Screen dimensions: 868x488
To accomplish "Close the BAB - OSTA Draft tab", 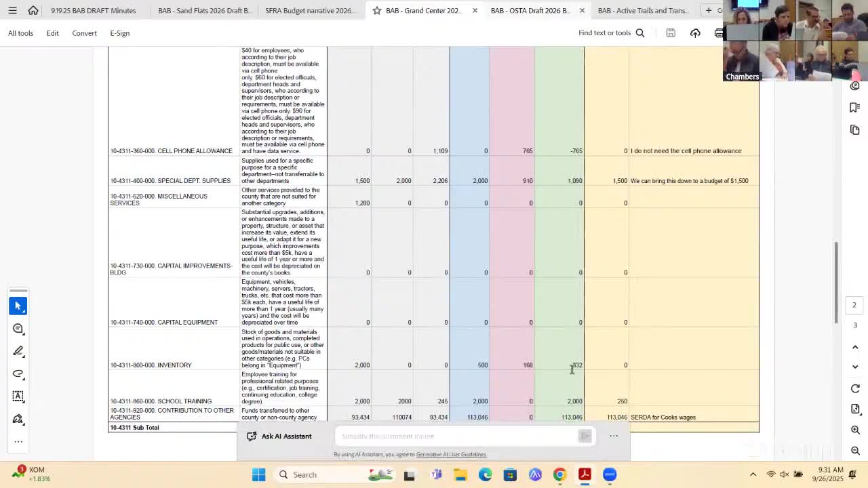I will [x=582, y=11].
